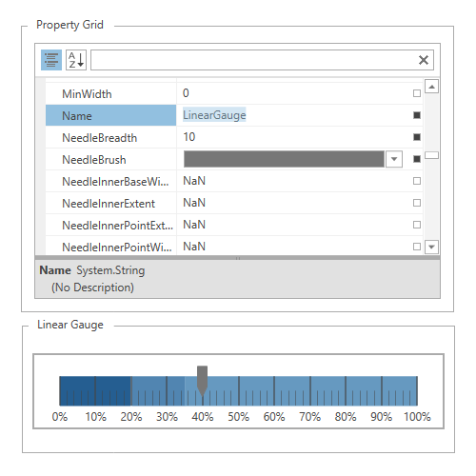Open the NeedleBrush color dropdown

tap(394, 159)
